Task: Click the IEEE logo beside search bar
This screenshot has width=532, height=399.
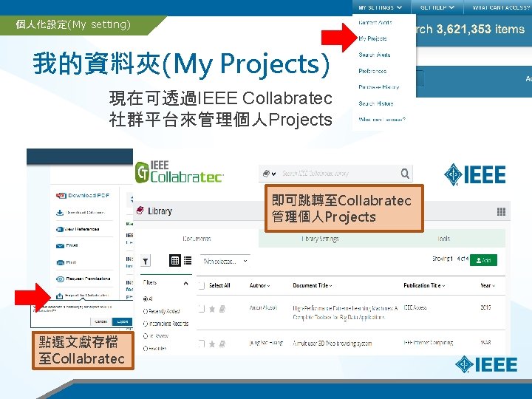Action: pos(474,174)
